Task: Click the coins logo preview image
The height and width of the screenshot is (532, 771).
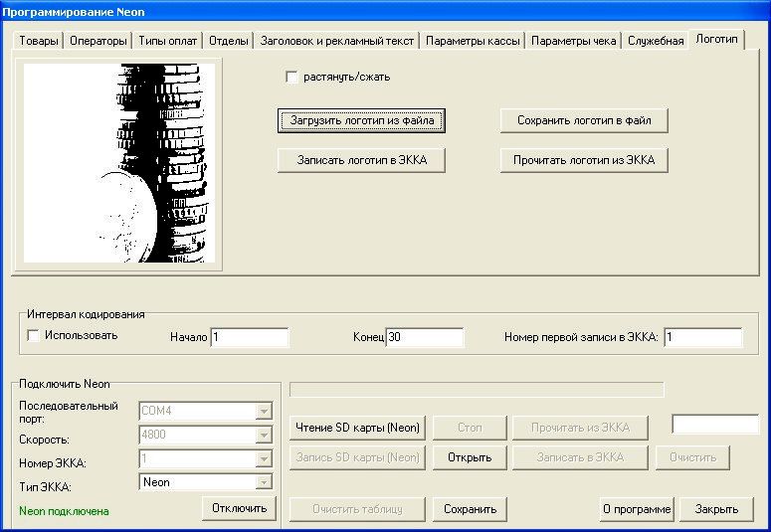Action: (x=119, y=163)
